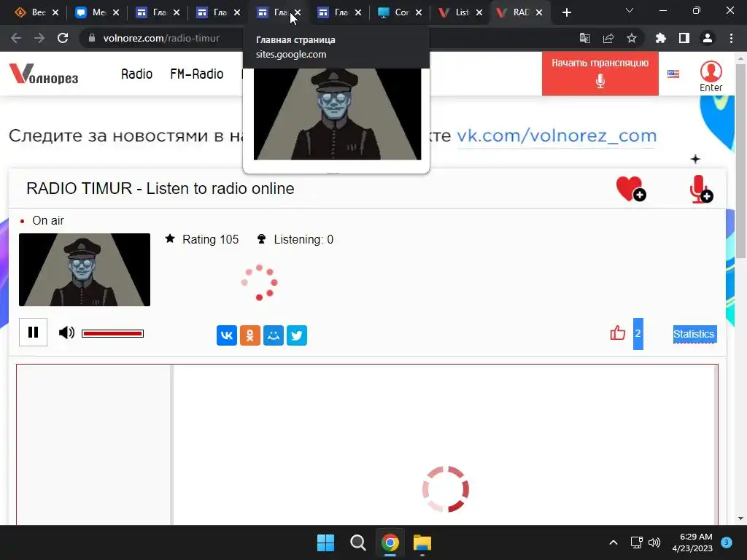Show hidden system tray icons

pyautogui.click(x=614, y=542)
